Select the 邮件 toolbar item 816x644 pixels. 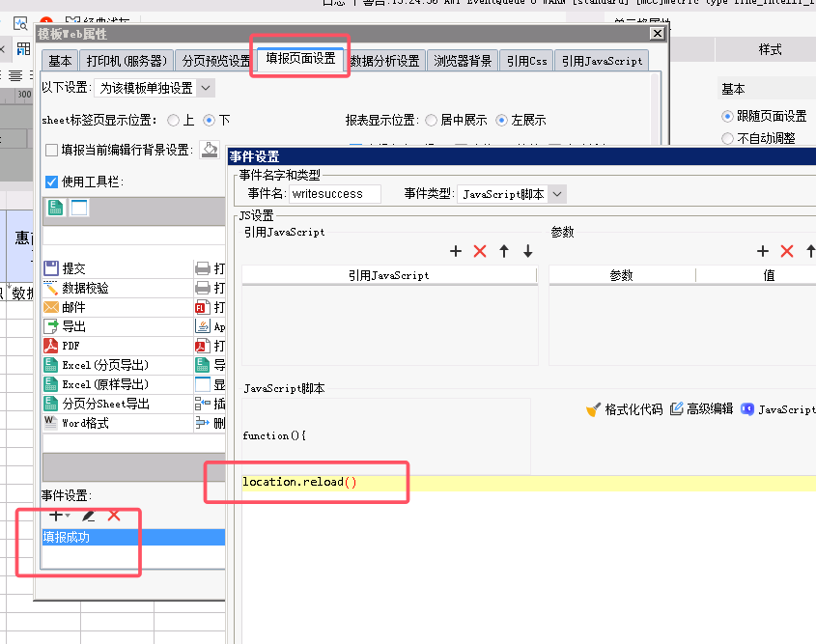click(x=118, y=307)
